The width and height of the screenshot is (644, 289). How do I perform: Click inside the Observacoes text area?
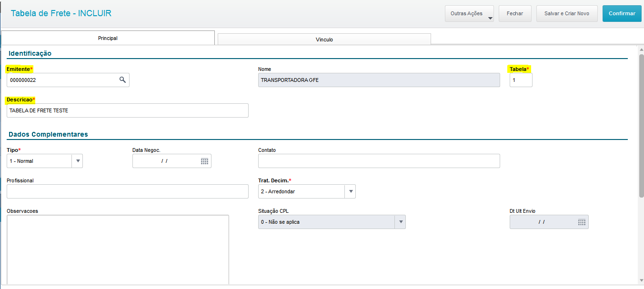click(118, 250)
